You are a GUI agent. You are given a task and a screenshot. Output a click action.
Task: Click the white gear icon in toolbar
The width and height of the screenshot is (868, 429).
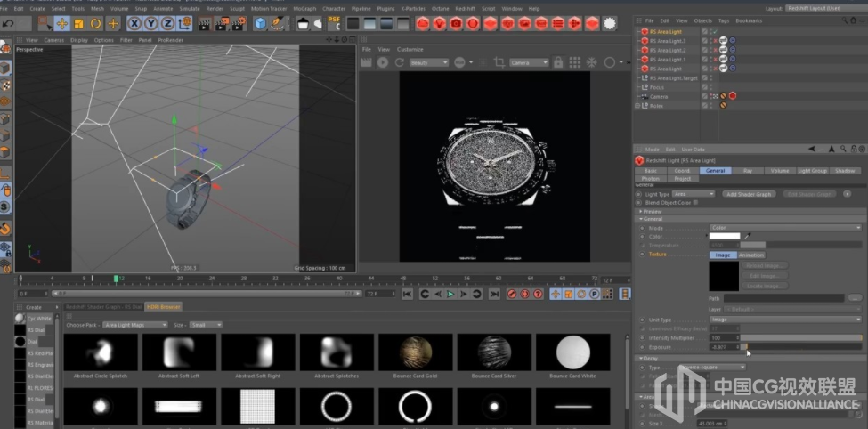(x=610, y=23)
